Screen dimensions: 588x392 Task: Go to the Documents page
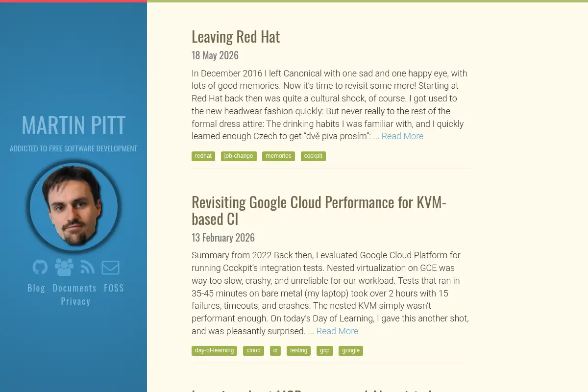point(74,288)
